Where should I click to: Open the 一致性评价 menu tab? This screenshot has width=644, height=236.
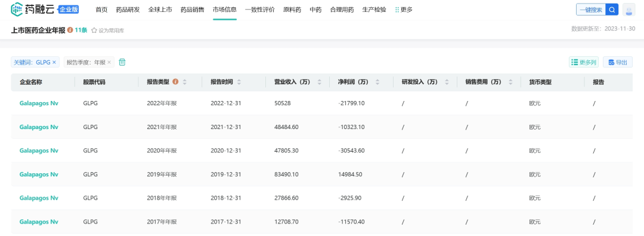pyautogui.click(x=259, y=10)
